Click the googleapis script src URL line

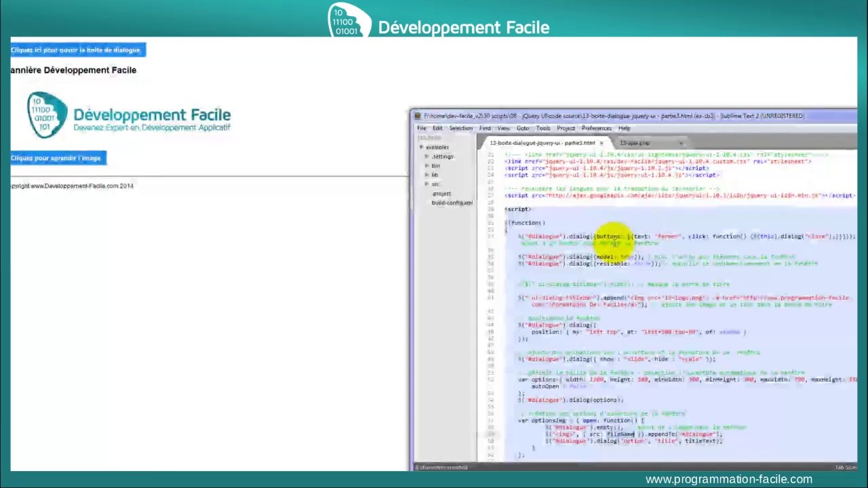tap(679, 196)
